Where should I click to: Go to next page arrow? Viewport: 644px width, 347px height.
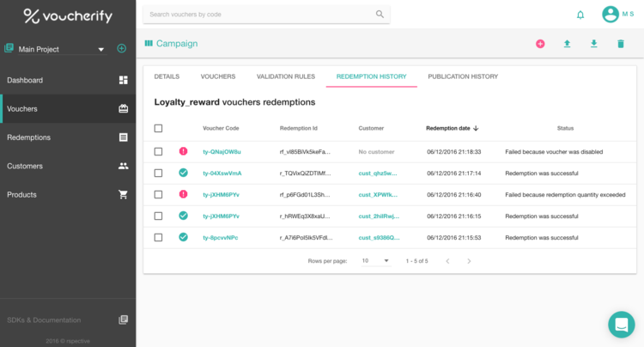(x=469, y=261)
